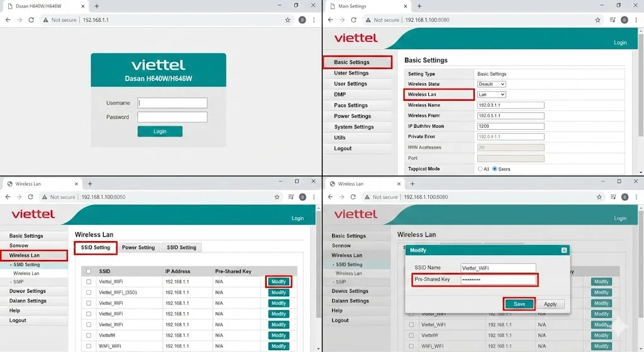Bookmark the page in the Dasan H640W/H646W window
This screenshot has width=644, height=352.
tap(287, 20)
